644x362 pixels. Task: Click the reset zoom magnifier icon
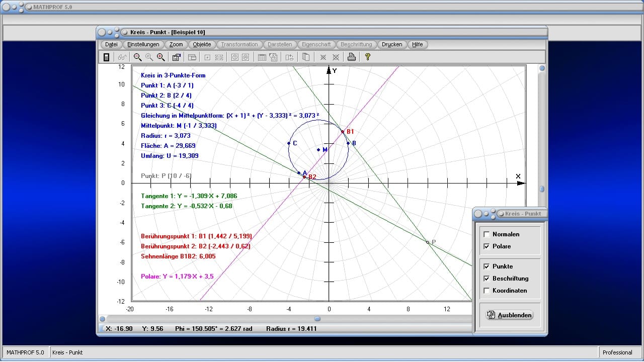[x=149, y=57]
